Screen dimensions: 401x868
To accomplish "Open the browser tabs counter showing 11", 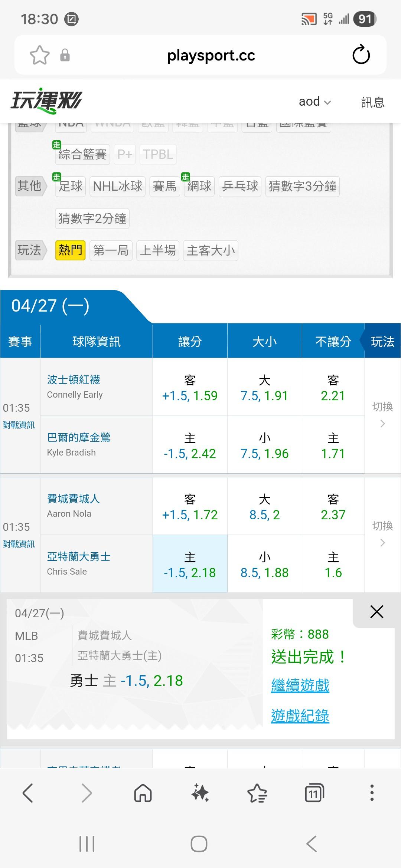I will tap(314, 793).
